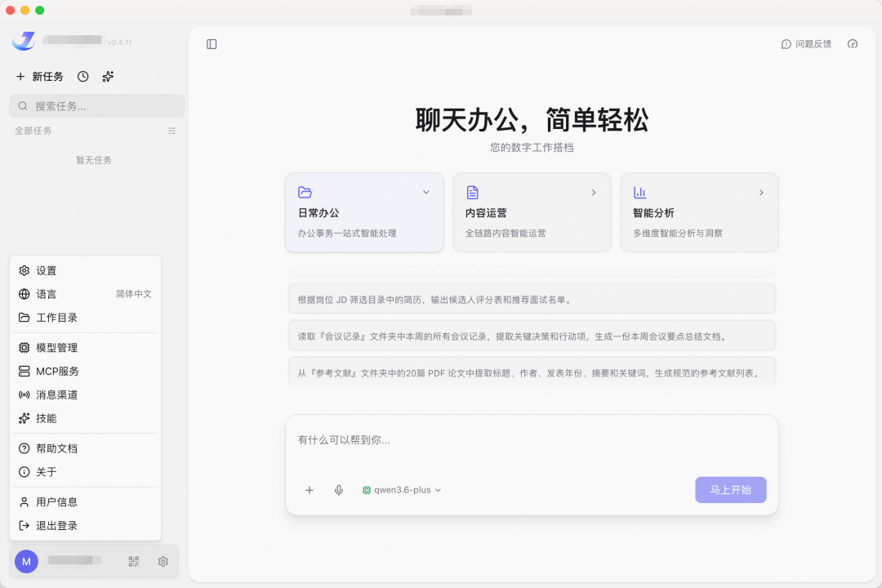Click the gear icon in user bar
Image resolution: width=882 pixels, height=588 pixels.
[163, 562]
